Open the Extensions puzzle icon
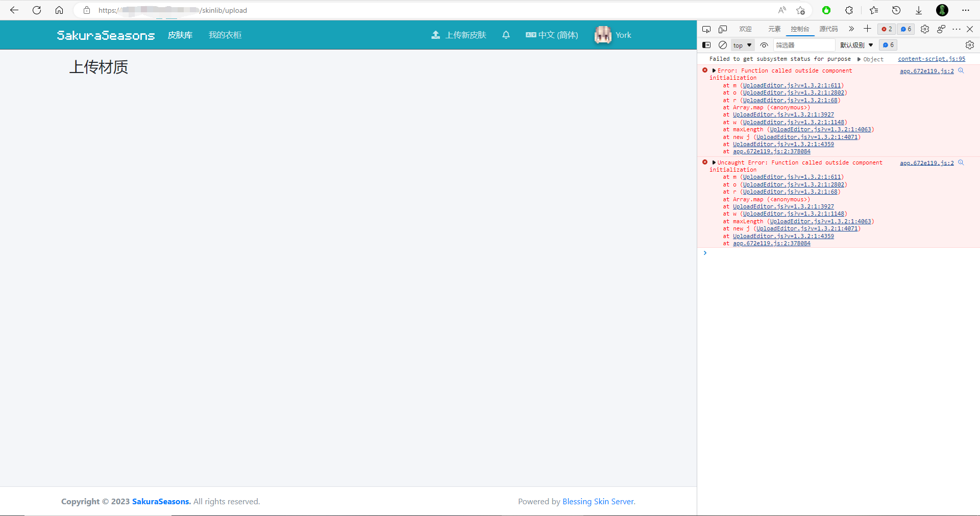 point(849,10)
